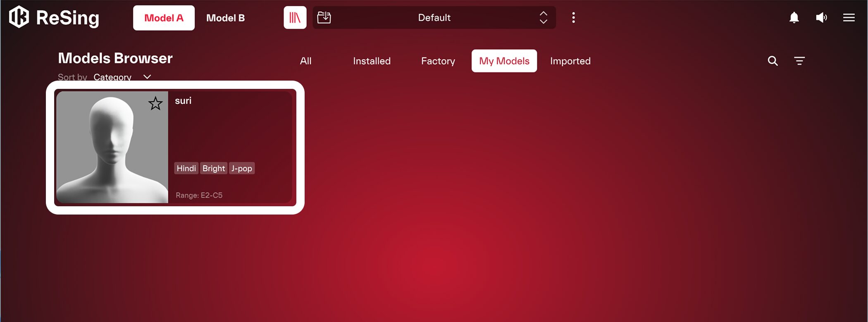Show the All models tab
This screenshot has height=322, width=868.
coord(305,61)
